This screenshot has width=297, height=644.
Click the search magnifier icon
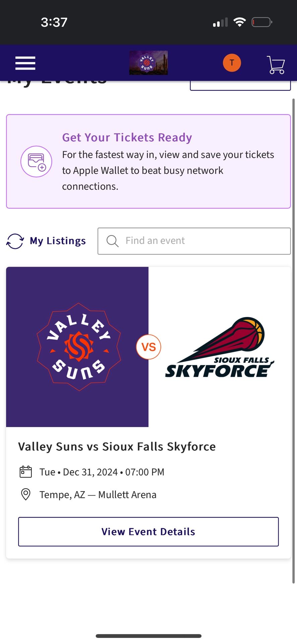tap(112, 241)
